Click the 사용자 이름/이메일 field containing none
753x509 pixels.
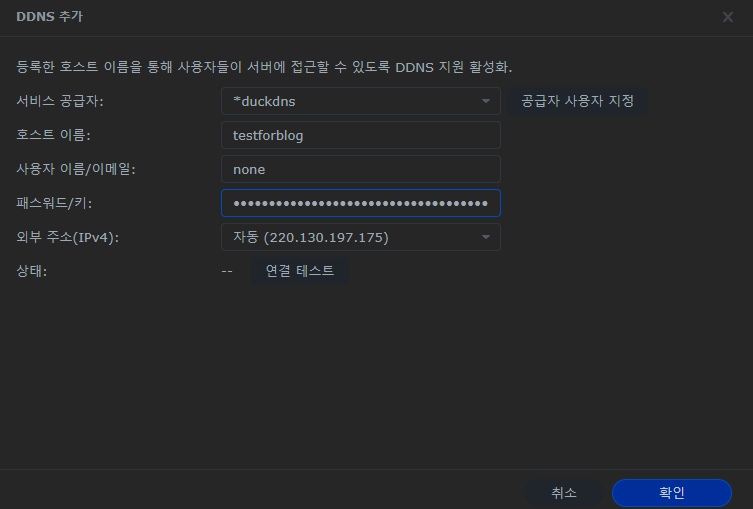[360, 169]
